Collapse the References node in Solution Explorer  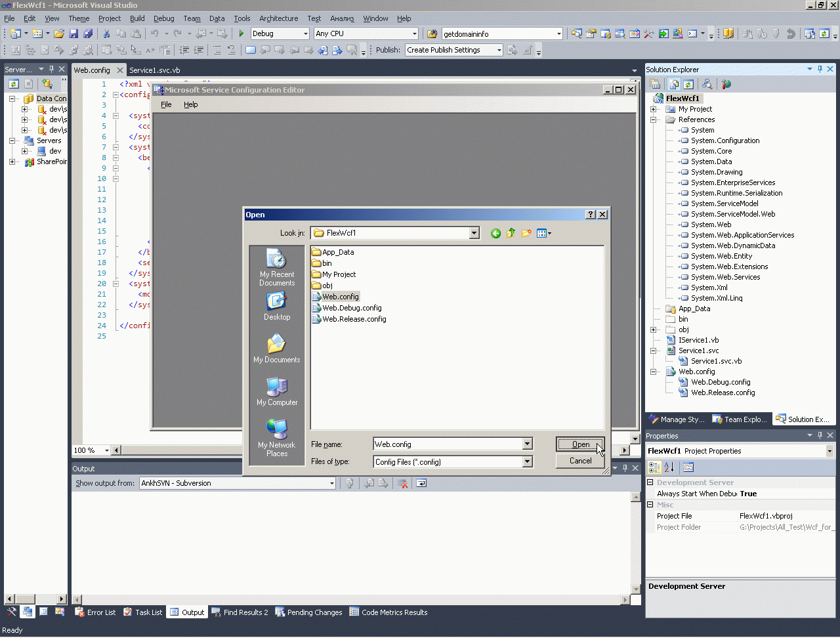coord(654,120)
